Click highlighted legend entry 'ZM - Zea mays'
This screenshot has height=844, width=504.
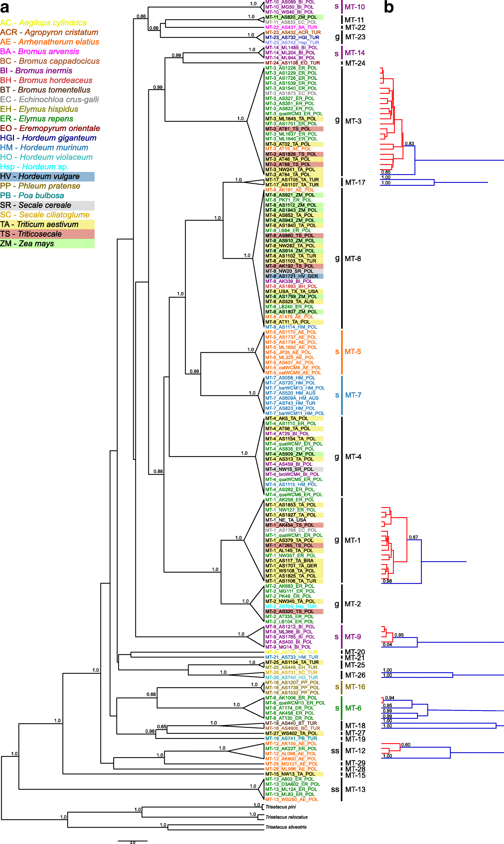pyautogui.click(x=47, y=244)
